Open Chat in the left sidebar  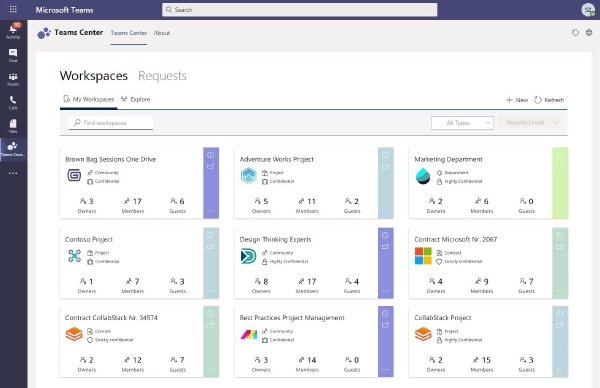[x=13, y=55]
